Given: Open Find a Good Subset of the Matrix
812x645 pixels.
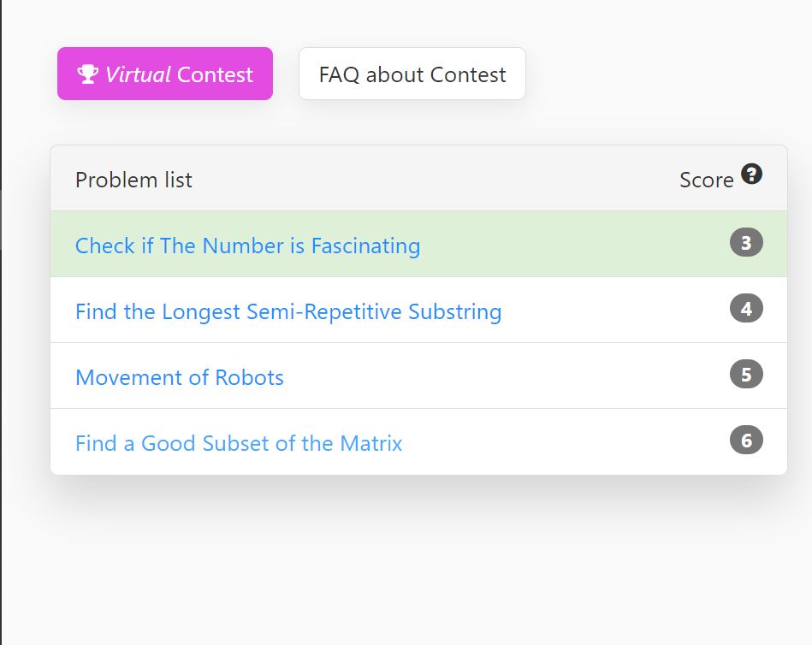Looking at the screenshot, I should pyautogui.click(x=239, y=443).
